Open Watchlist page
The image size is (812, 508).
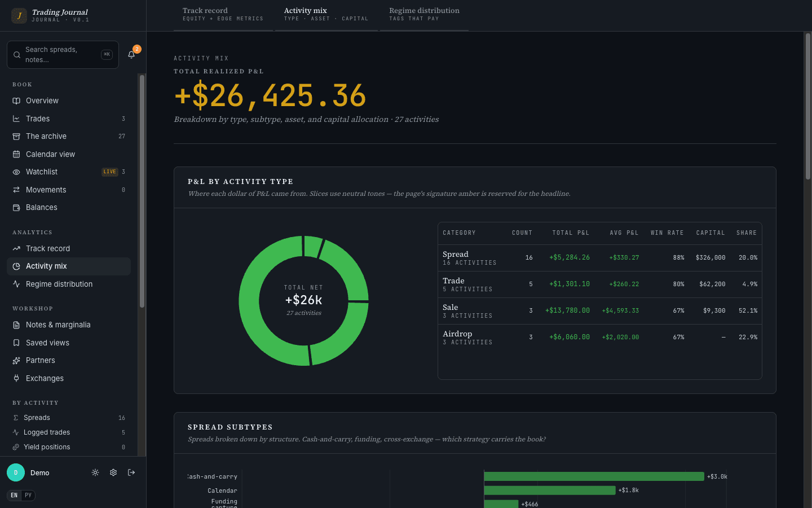tap(69, 172)
